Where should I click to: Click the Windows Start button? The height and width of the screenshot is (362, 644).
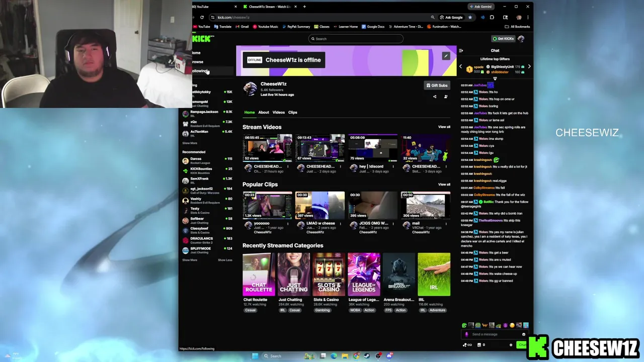[255, 356]
